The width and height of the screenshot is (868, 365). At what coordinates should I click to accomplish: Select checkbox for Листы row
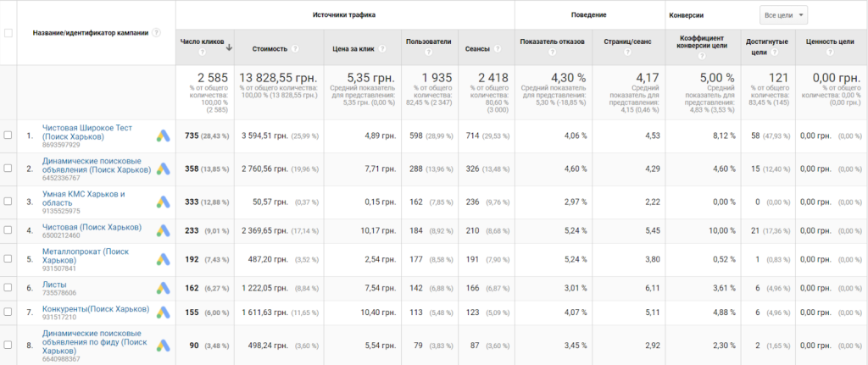point(8,288)
